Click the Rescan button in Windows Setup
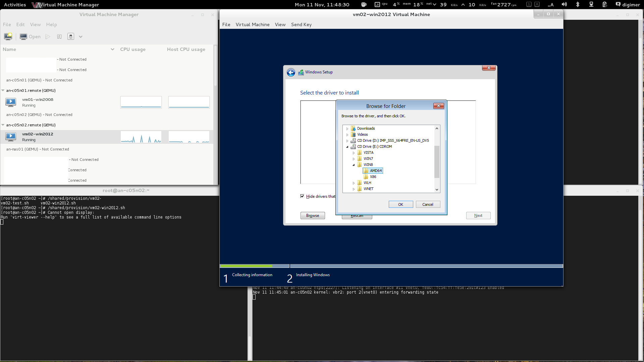Image resolution: width=644 pixels, height=362 pixels. point(357,217)
